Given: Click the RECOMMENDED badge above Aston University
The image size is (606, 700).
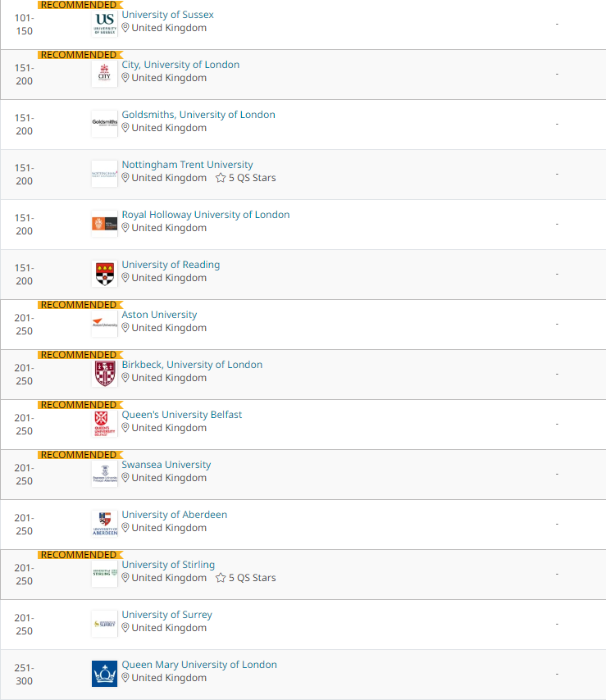Looking at the screenshot, I should pyautogui.click(x=79, y=305).
